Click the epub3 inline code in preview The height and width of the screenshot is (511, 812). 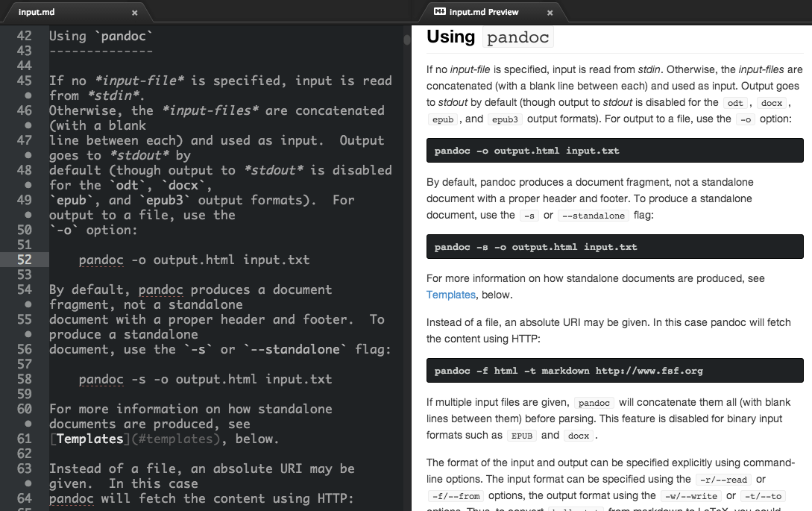pos(505,119)
